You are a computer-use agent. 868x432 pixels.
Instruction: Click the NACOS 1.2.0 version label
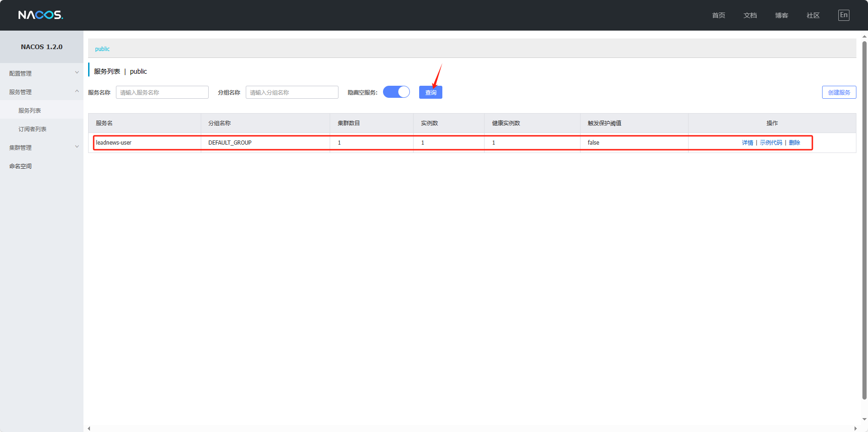(42, 47)
